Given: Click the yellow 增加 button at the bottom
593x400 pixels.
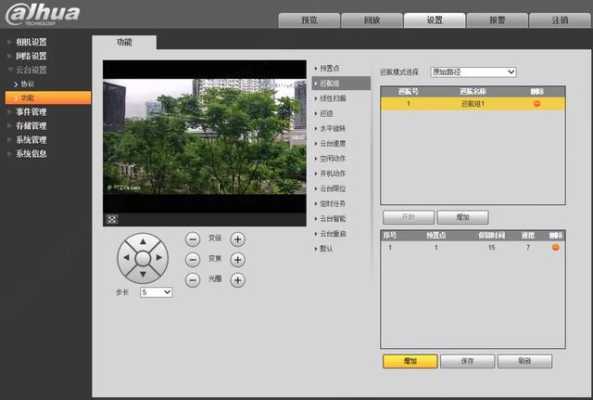Looking at the screenshot, I should click(x=410, y=361).
